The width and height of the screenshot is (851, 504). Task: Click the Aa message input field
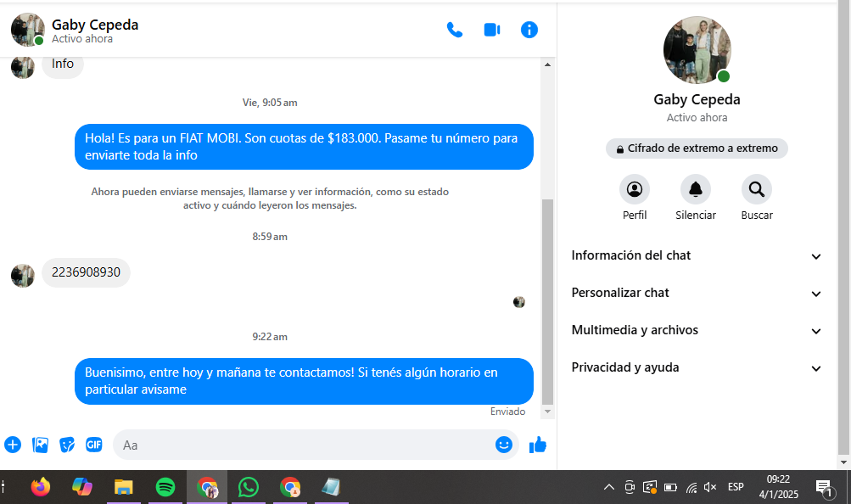coord(305,445)
